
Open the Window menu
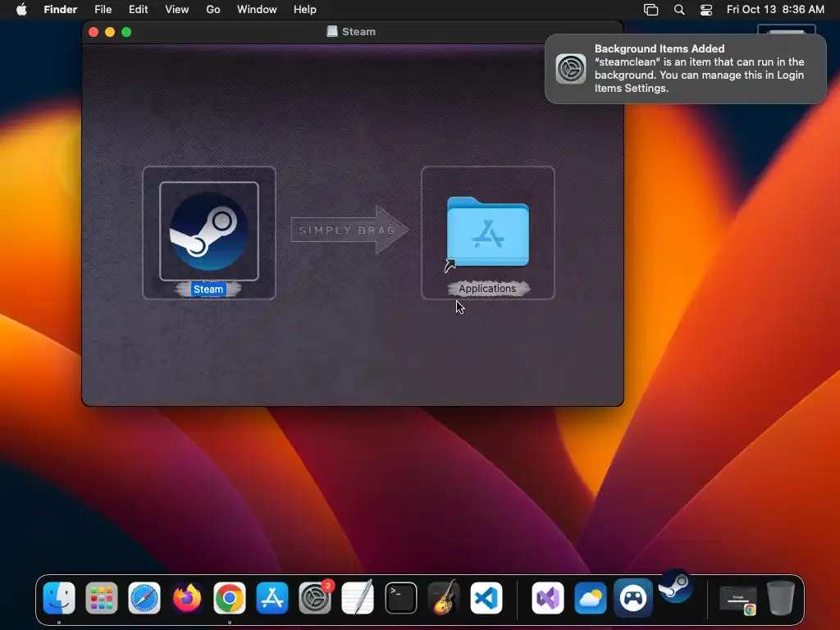tap(257, 10)
